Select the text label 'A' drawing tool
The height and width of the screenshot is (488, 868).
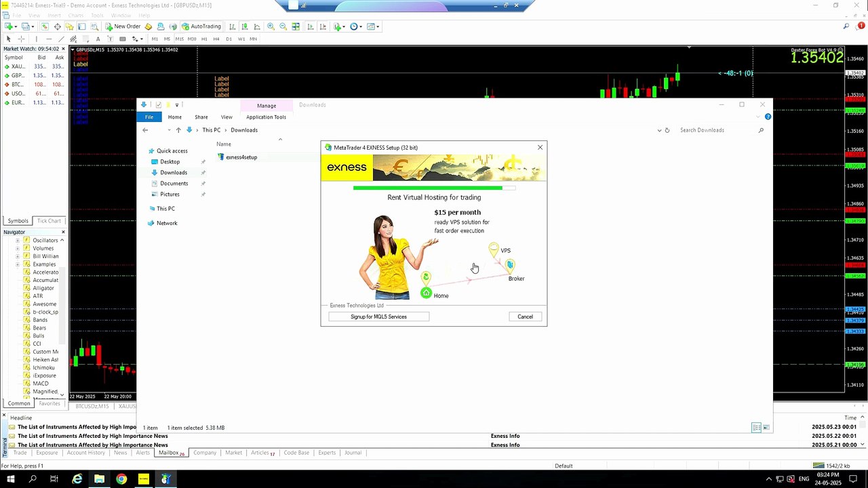98,39
